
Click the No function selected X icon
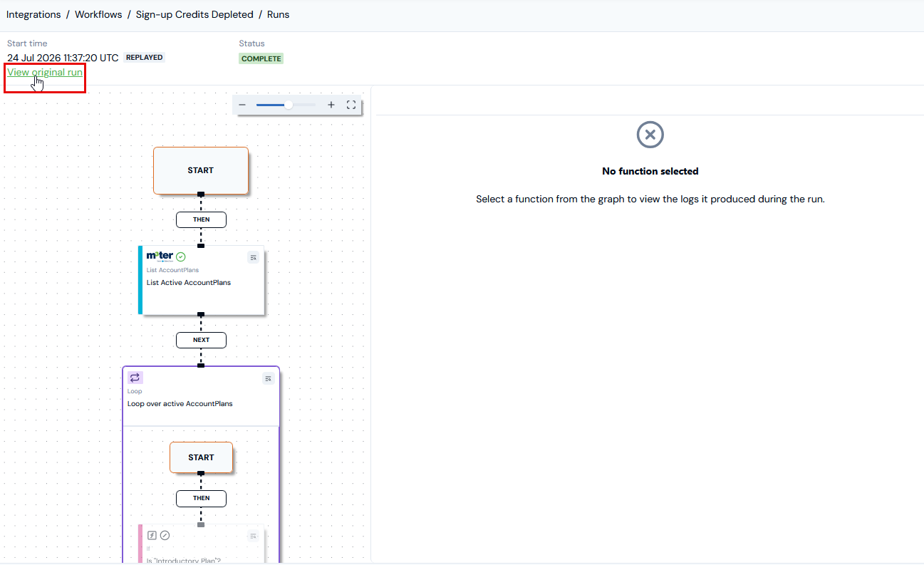(x=650, y=135)
